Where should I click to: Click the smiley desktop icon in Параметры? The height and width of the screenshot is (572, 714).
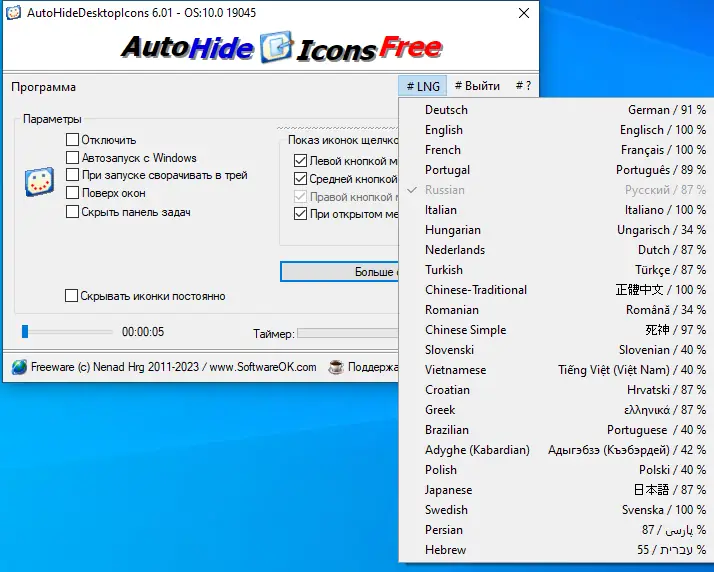pyautogui.click(x=40, y=182)
